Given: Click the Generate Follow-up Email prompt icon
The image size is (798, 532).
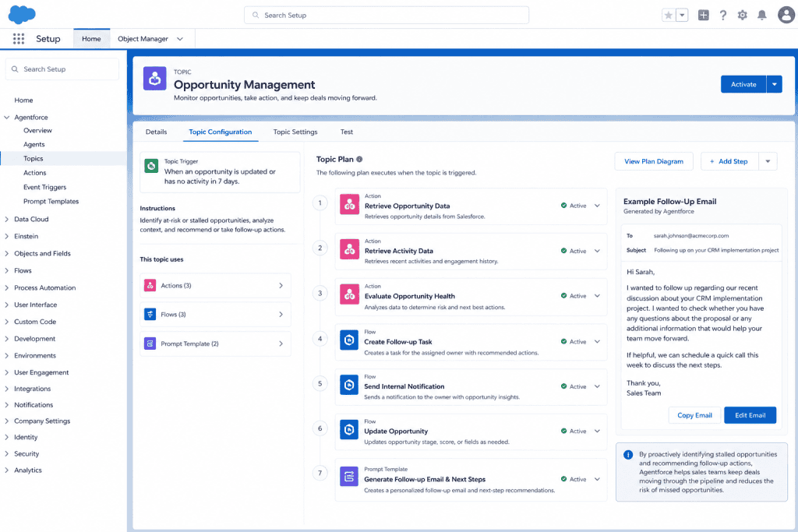Looking at the screenshot, I should [349, 477].
